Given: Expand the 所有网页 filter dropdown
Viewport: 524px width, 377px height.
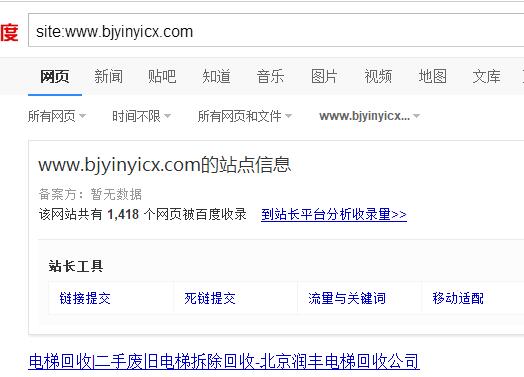Looking at the screenshot, I should point(57,116).
